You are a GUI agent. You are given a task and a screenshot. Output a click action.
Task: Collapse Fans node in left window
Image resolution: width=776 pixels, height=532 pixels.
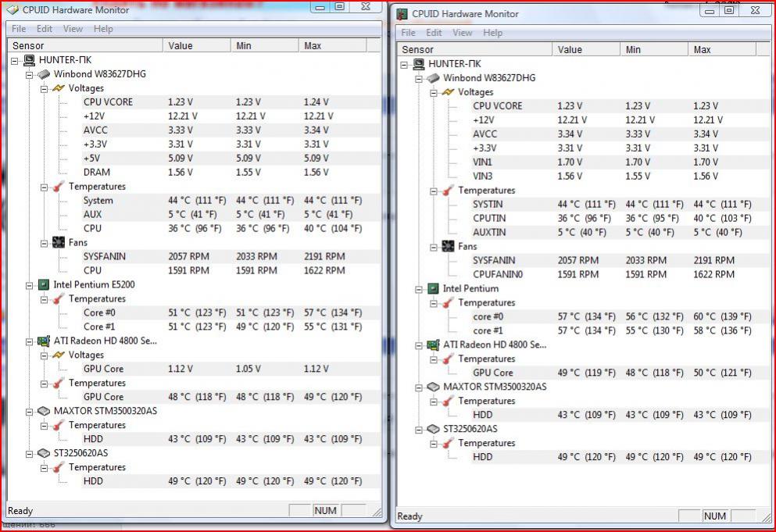tap(44, 244)
